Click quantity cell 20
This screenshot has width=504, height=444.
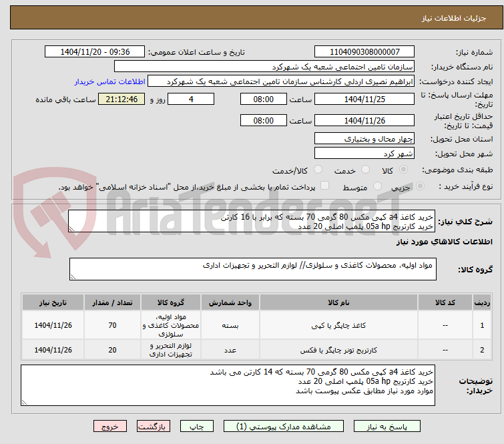click(x=112, y=350)
